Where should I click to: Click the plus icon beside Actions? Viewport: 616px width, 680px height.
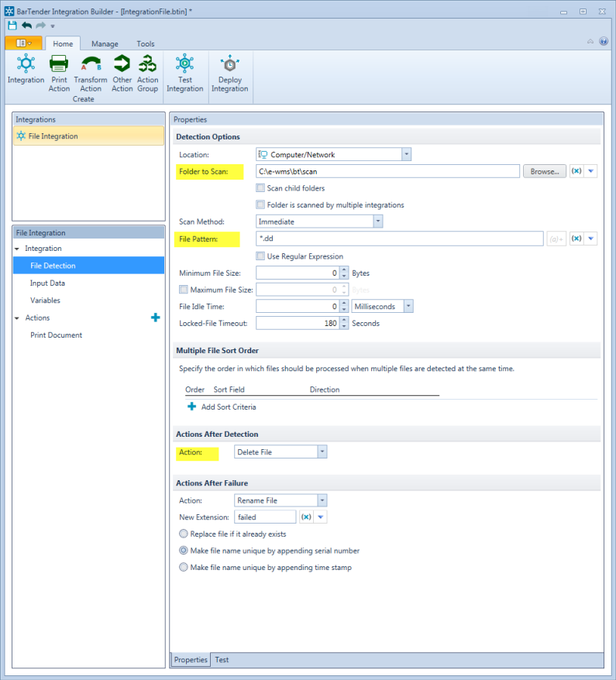pyautogui.click(x=155, y=318)
